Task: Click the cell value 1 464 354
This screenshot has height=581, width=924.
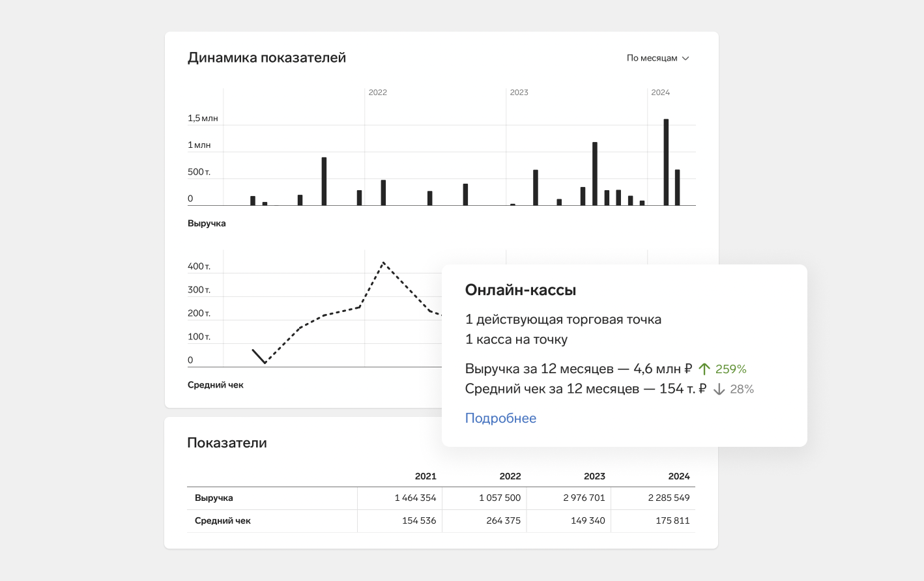Action: click(x=415, y=498)
